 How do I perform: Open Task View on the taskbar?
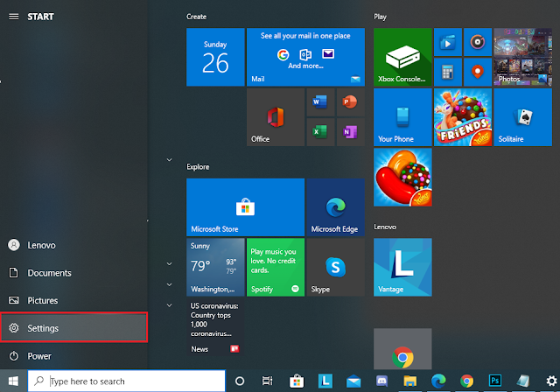[x=267, y=381]
